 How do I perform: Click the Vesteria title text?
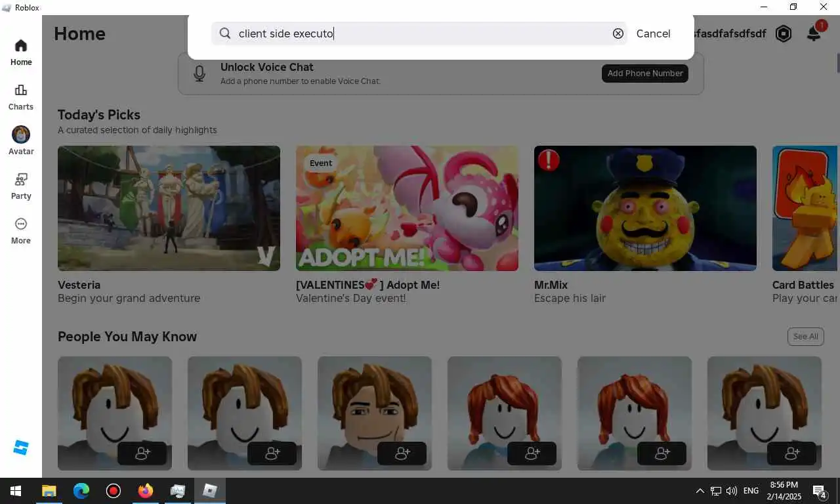coord(79,285)
